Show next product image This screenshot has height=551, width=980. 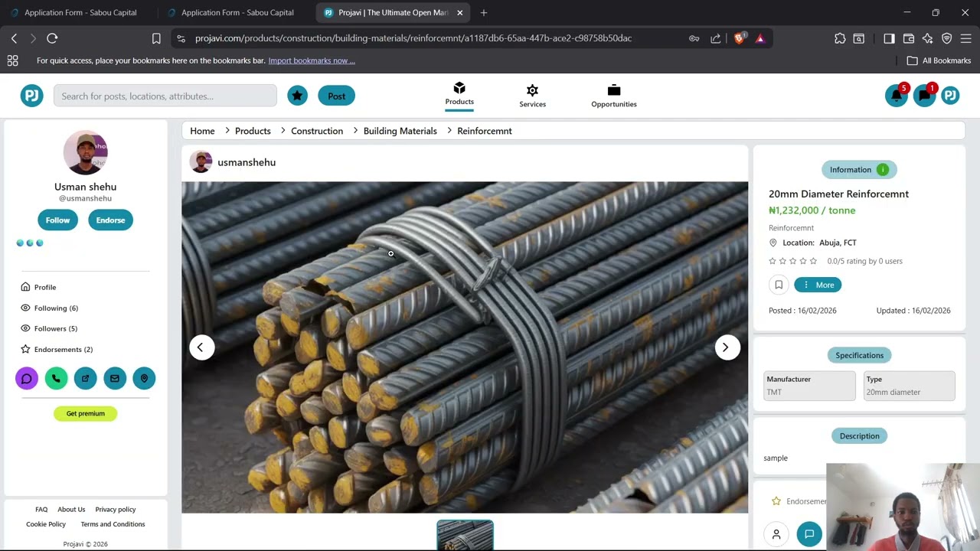click(x=726, y=347)
